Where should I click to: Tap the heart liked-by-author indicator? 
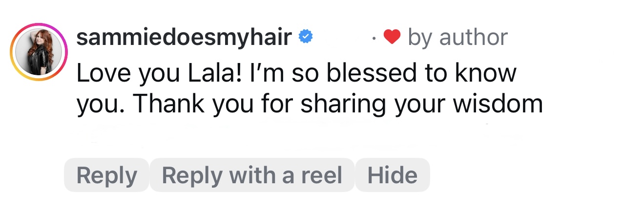[392, 37]
